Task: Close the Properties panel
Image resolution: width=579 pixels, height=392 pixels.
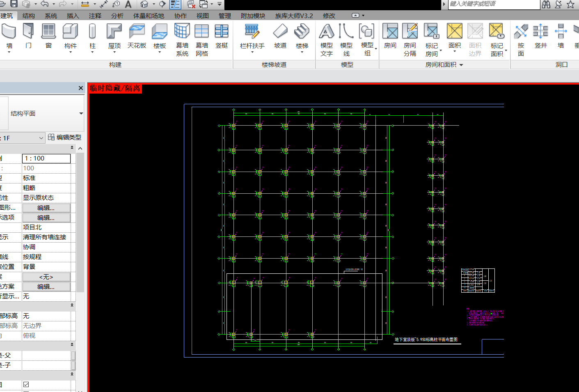Action: click(81, 88)
